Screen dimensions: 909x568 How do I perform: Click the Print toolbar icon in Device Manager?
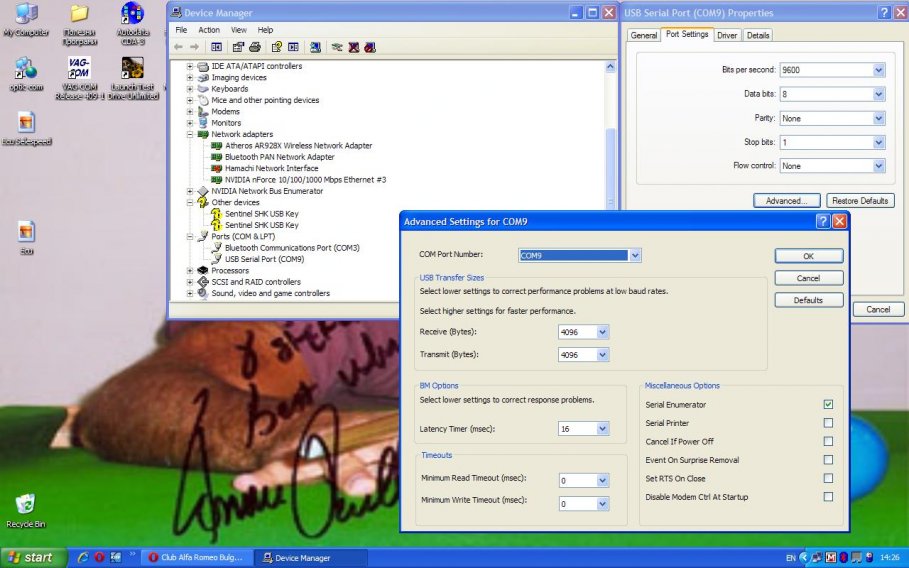coord(255,47)
